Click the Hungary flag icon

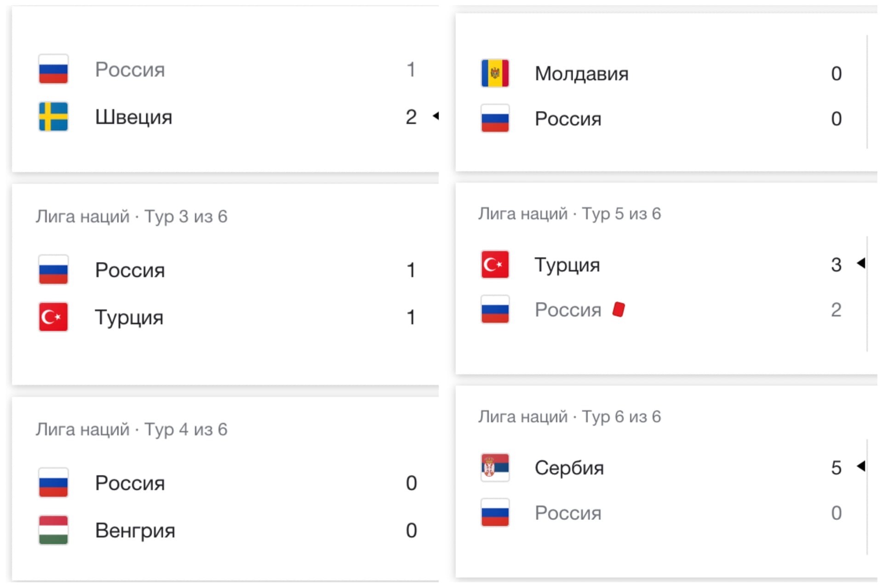coord(53,530)
